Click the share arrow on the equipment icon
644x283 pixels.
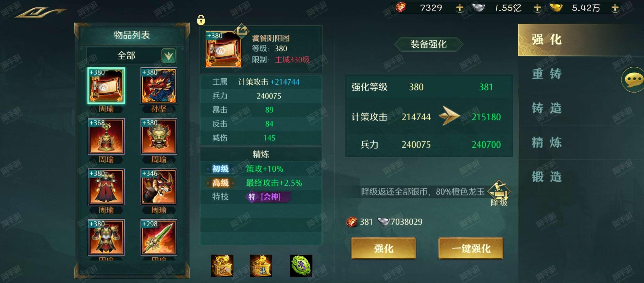(x=242, y=30)
